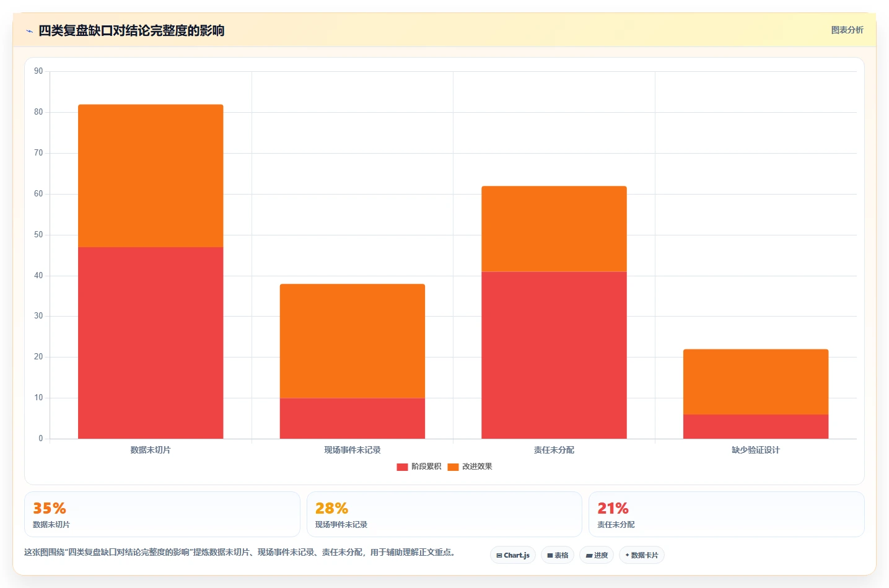Click the lightning icon beside the chart title
The height and width of the screenshot is (588, 889).
29,31
